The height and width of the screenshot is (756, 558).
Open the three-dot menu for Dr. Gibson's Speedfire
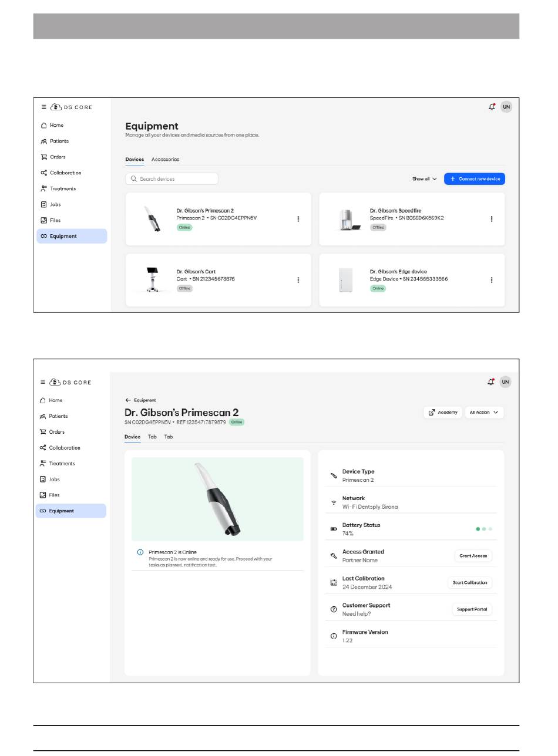(492, 219)
